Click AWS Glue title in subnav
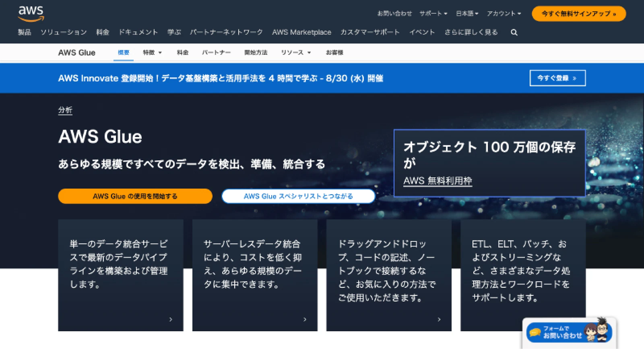 tap(76, 52)
